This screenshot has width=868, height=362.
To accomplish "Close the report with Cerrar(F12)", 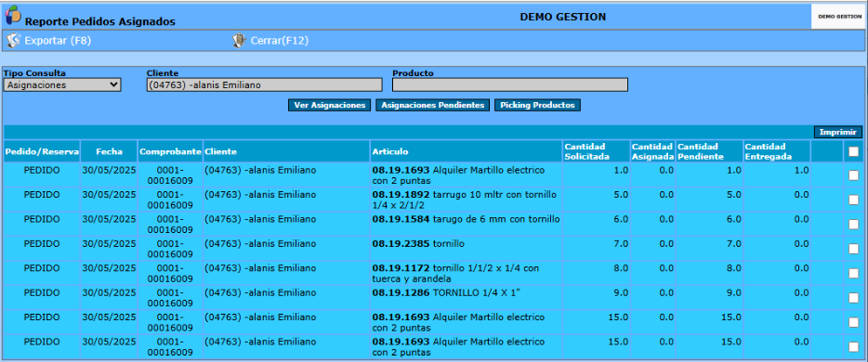I will [x=280, y=41].
